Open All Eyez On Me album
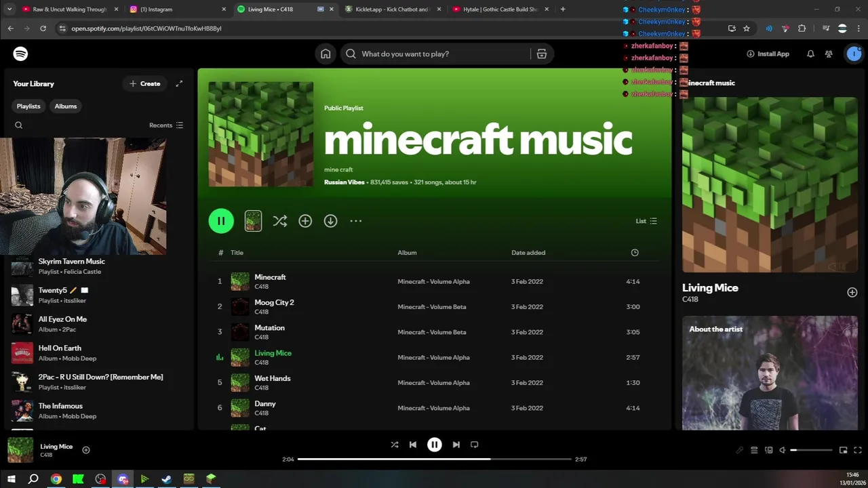Screen dimensions: 868x488 [x=97, y=324]
